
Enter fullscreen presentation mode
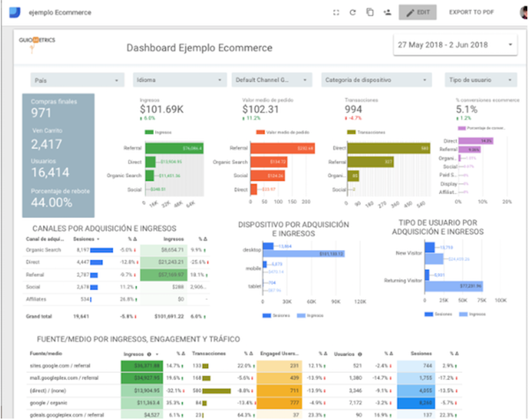pos(336,12)
